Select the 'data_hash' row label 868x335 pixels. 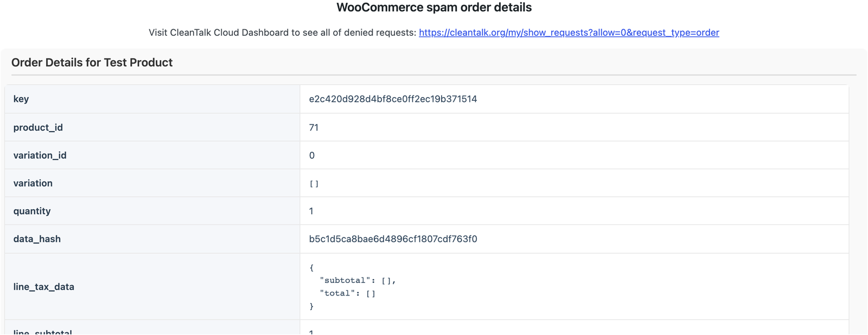point(37,239)
